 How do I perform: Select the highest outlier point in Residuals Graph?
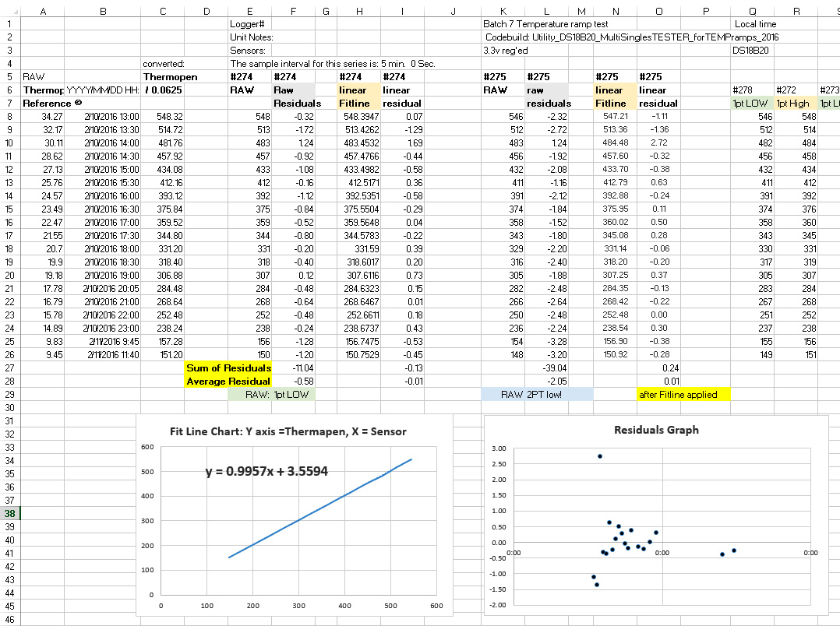coord(599,456)
